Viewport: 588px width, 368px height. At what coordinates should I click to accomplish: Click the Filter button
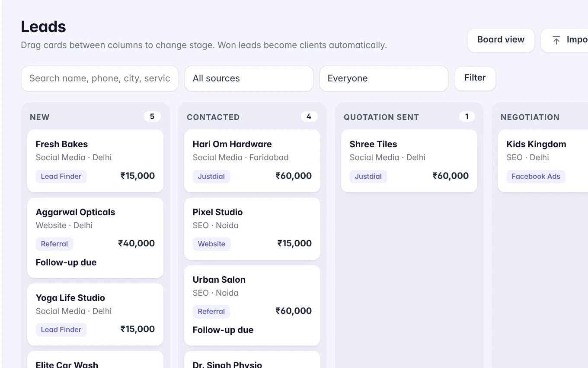tap(475, 78)
